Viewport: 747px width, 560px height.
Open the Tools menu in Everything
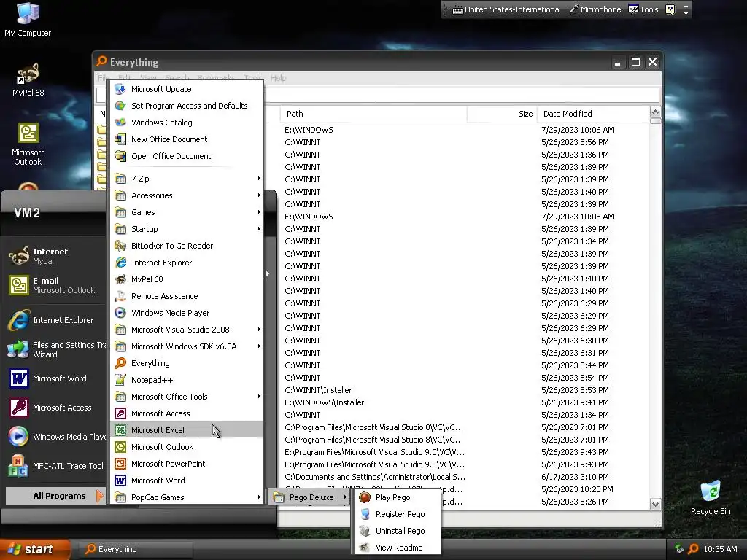(253, 78)
